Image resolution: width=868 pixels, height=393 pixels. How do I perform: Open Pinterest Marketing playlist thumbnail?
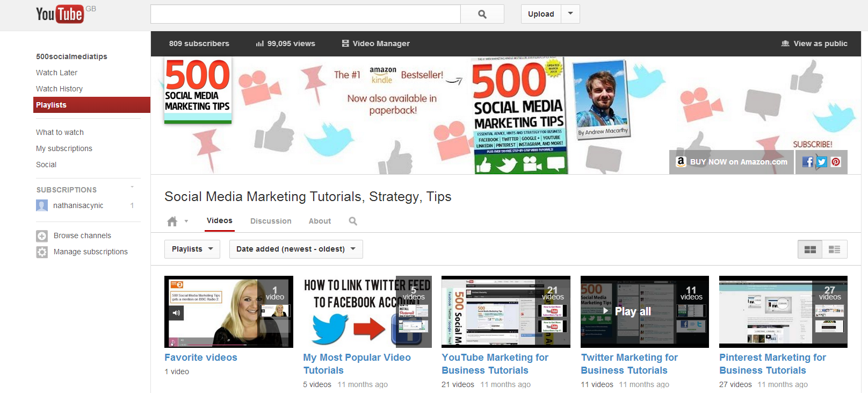point(783,312)
